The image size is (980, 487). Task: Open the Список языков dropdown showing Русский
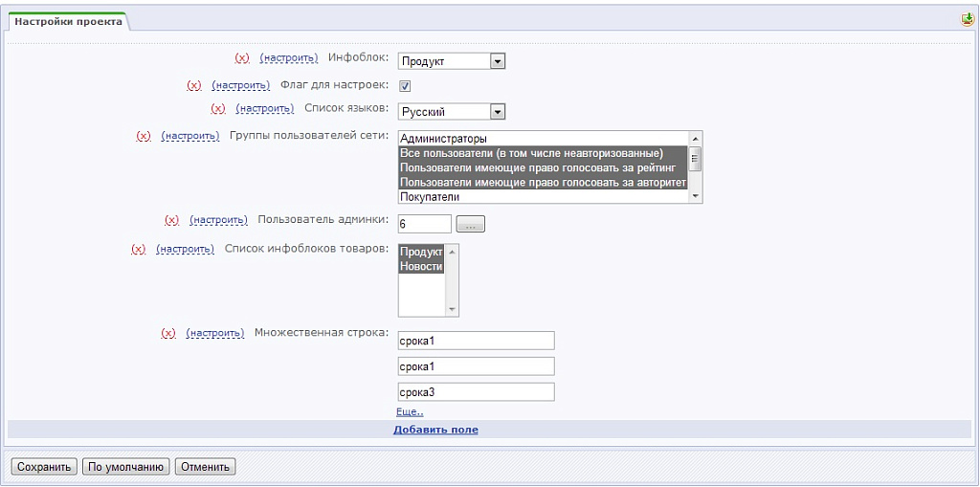(x=452, y=112)
